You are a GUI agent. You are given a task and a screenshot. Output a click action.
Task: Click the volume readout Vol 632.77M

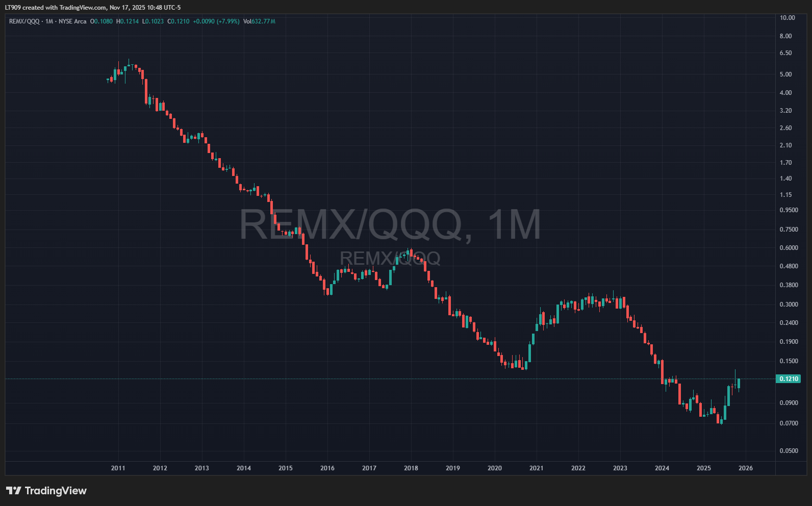[x=259, y=21]
